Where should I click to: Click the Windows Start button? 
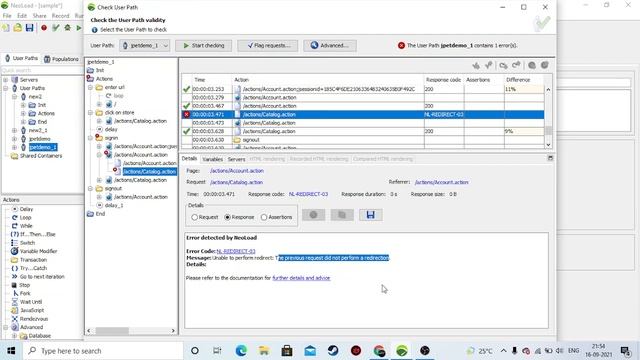coord(11,351)
